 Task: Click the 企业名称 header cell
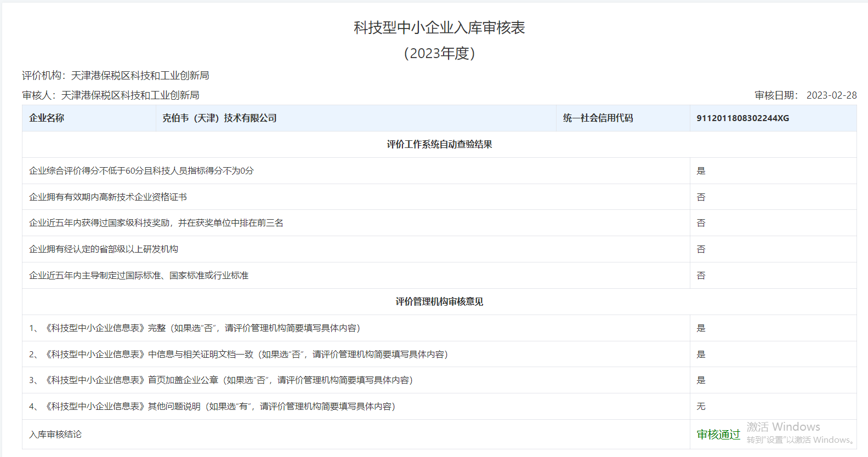(47, 118)
